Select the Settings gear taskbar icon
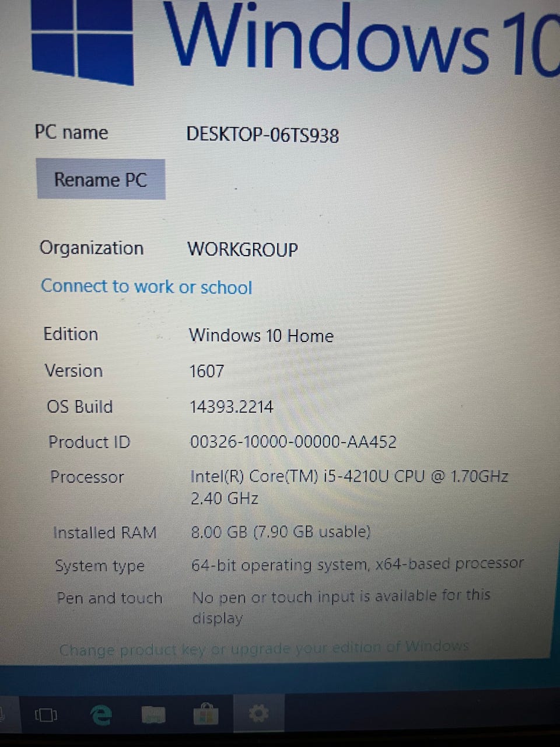This screenshot has width=560, height=747. tap(258, 713)
